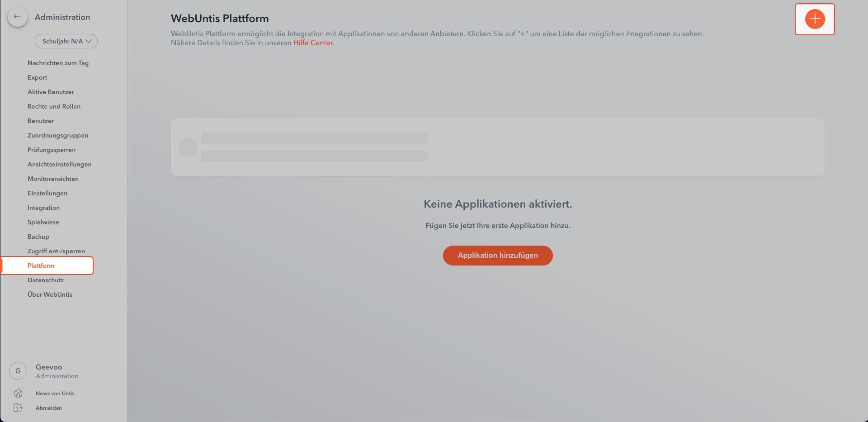Click the News von Untis label
This screenshot has height=422, width=868.
[55, 394]
